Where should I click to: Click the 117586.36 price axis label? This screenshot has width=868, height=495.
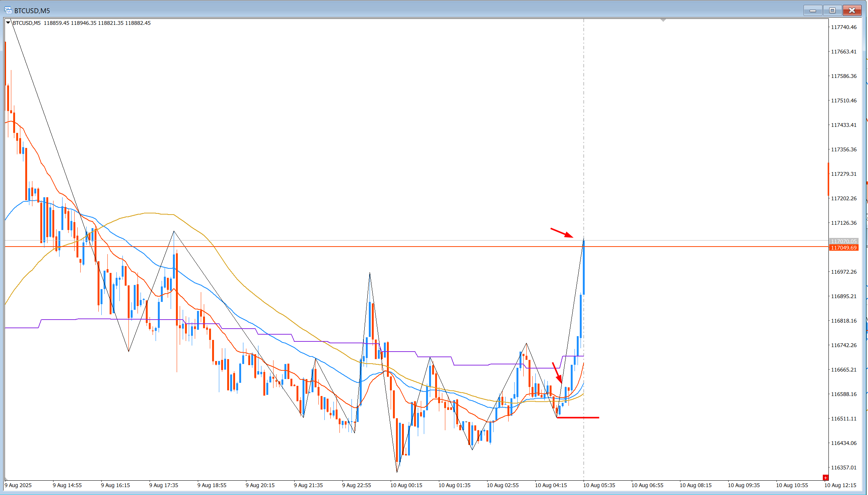tap(844, 76)
